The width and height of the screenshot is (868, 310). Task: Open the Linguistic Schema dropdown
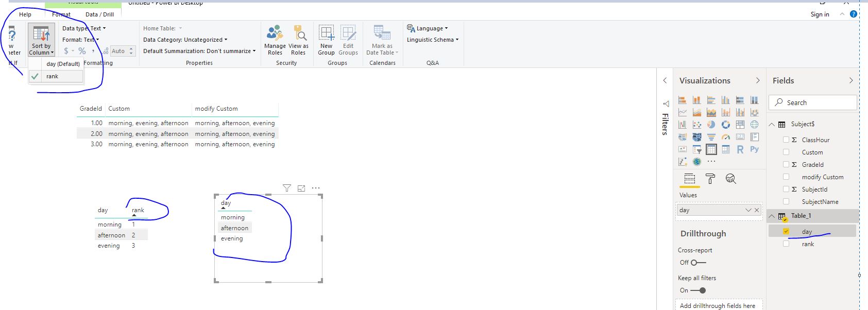pyautogui.click(x=433, y=40)
